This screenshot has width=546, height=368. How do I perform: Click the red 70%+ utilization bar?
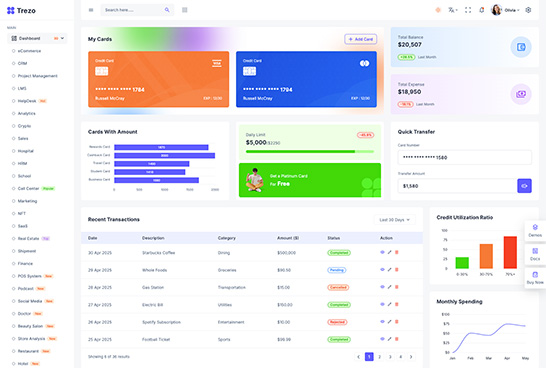(x=510, y=252)
